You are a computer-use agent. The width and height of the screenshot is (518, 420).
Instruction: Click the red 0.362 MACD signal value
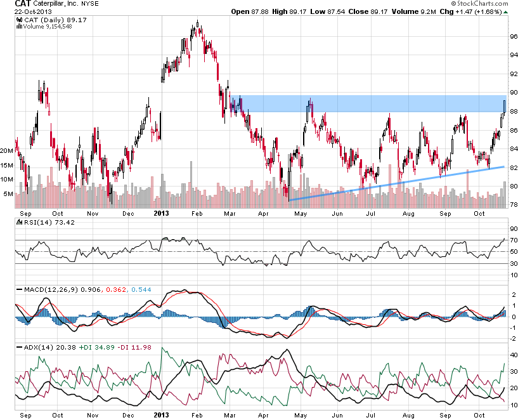point(115,290)
